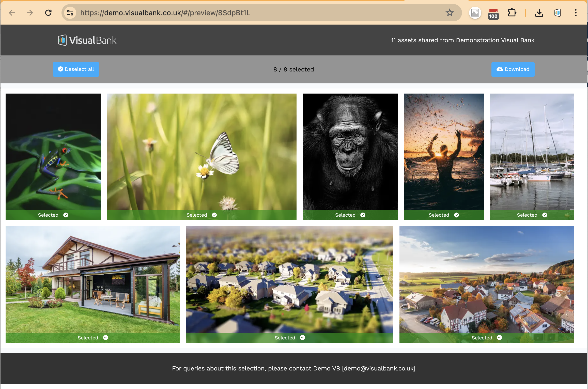Click the VisualBank logo
588x389 pixels.
click(x=87, y=40)
